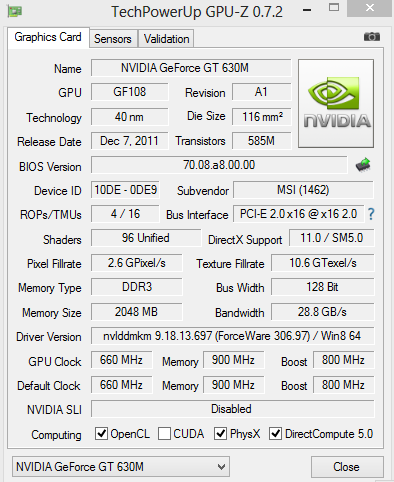Open the GPU selection dropdown
394x482 pixels.
pyautogui.click(x=121, y=467)
